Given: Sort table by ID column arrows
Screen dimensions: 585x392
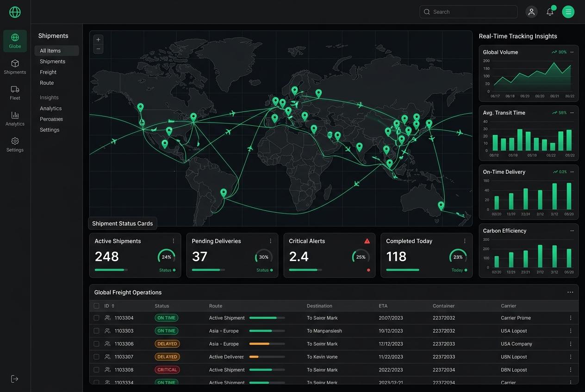Looking at the screenshot, I should click(x=113, y=306).
